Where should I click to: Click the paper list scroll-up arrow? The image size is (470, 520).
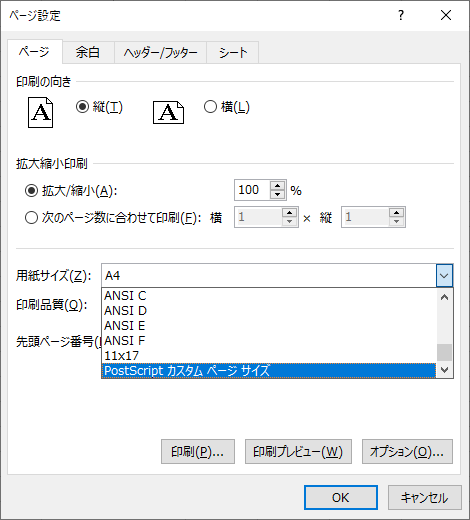[x=444, y=297]
